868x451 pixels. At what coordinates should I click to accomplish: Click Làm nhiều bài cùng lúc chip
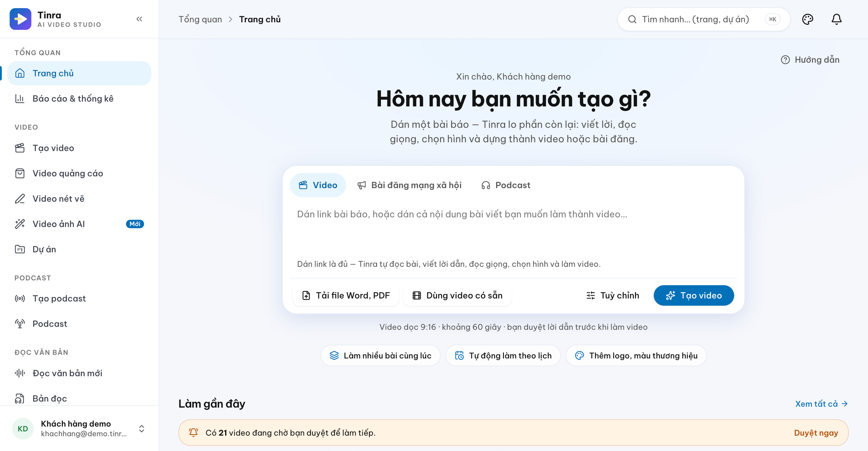tap(380, 355)
